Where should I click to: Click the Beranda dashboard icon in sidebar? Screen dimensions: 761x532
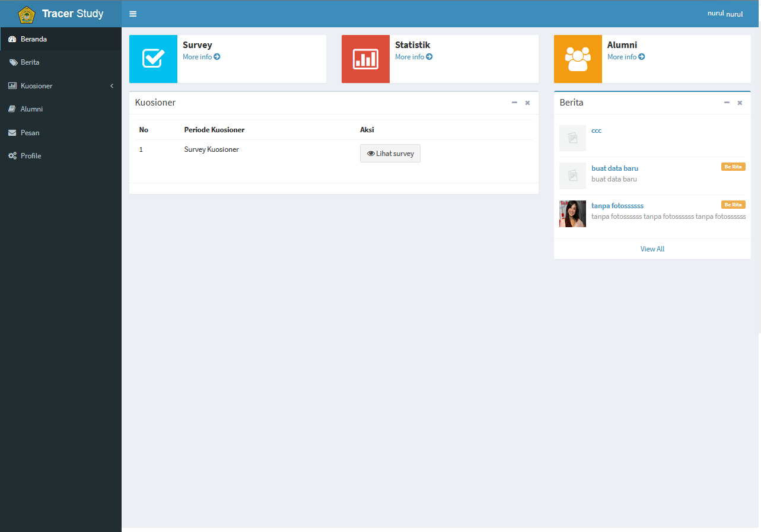coord(12,39)
